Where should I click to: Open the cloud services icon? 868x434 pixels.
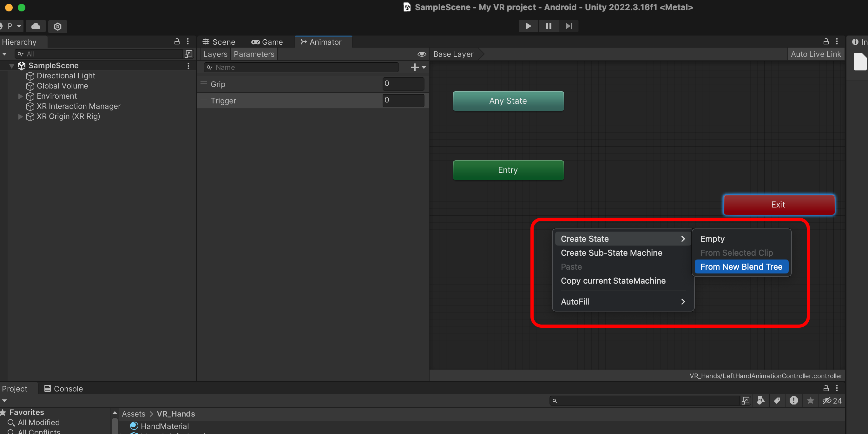[x=36, y=26]
